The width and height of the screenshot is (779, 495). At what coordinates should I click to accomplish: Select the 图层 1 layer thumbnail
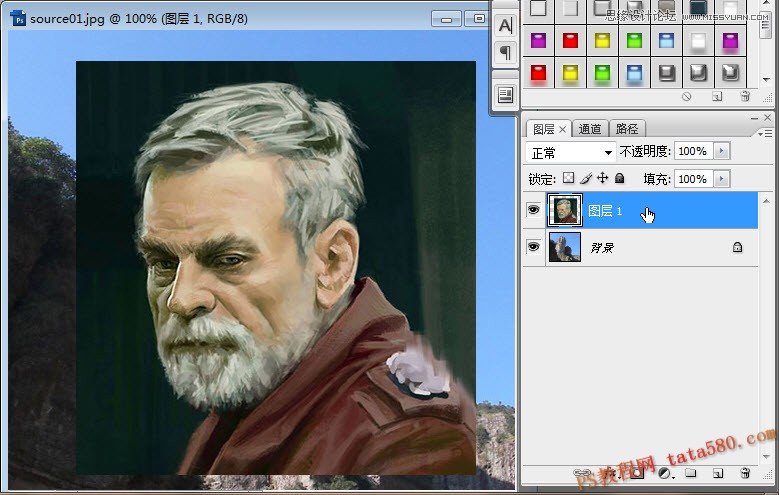tap(565, 210)
